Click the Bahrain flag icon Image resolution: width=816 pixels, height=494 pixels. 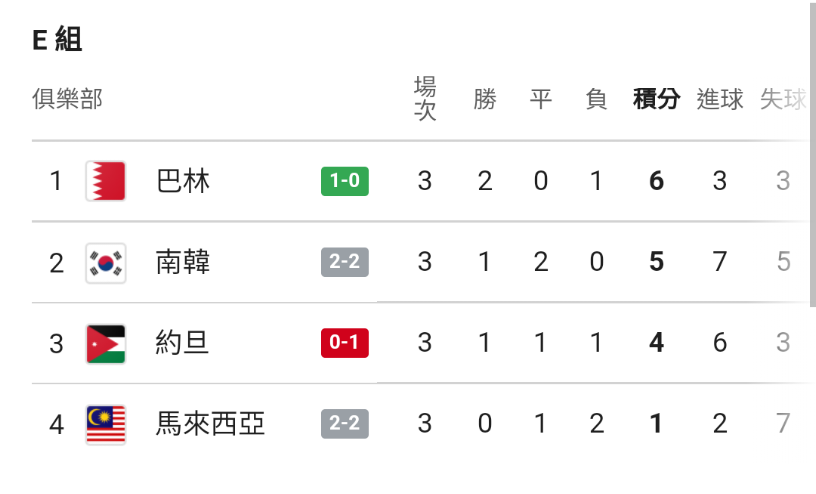(x=105, y=181)
